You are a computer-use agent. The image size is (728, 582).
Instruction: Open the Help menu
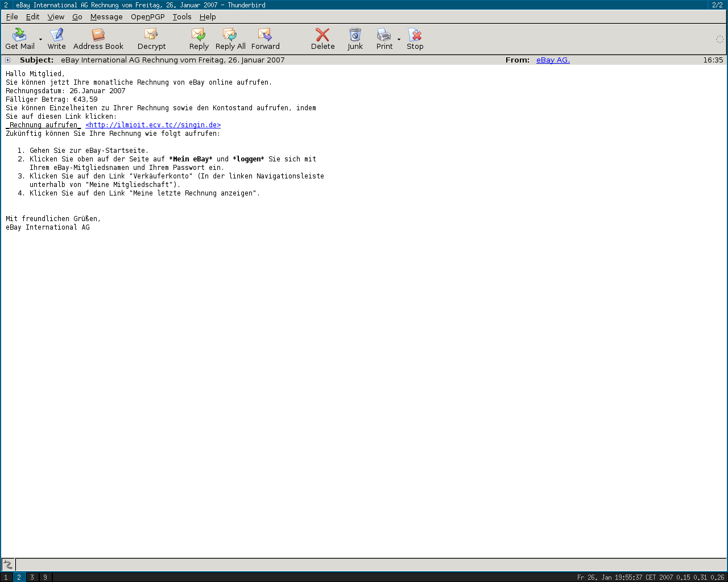208,17
